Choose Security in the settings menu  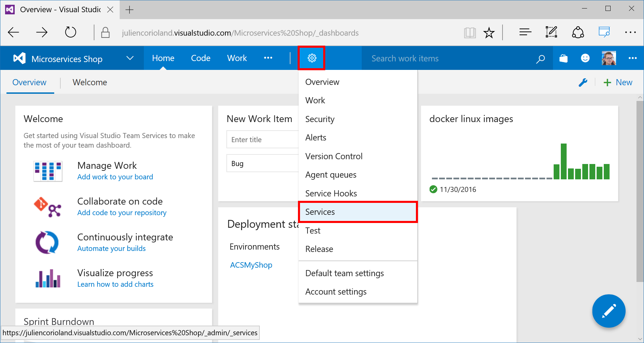click(x=358, y=119)
